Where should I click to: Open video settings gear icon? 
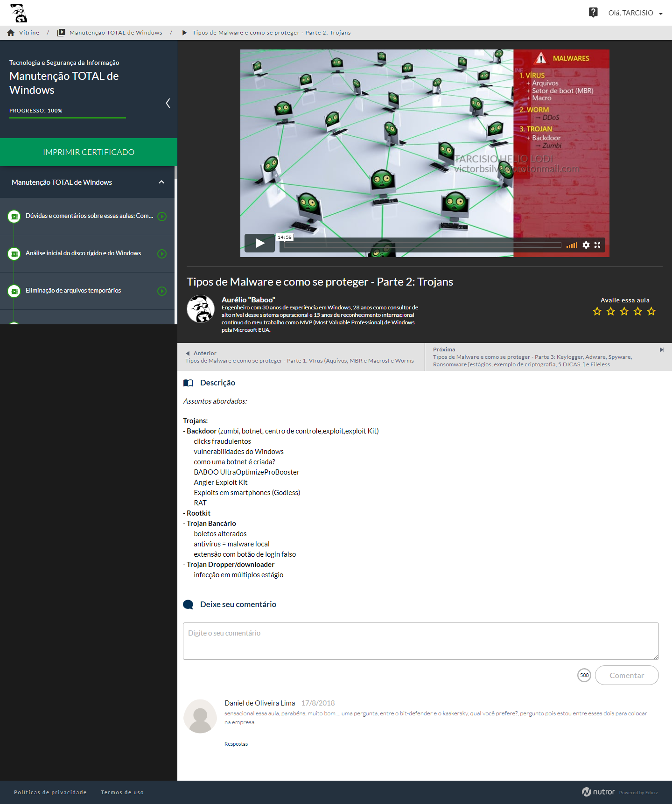click(x=586, y=245)
